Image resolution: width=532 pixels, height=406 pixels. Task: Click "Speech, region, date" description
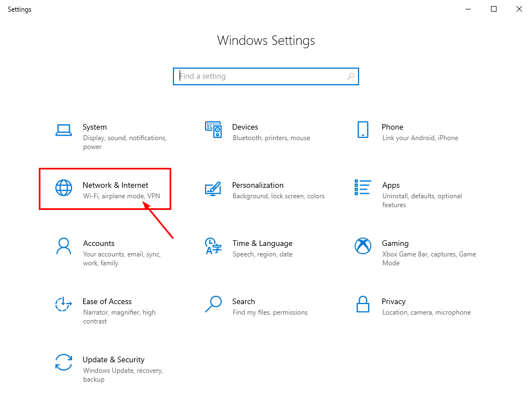click(x=263, y=254)
